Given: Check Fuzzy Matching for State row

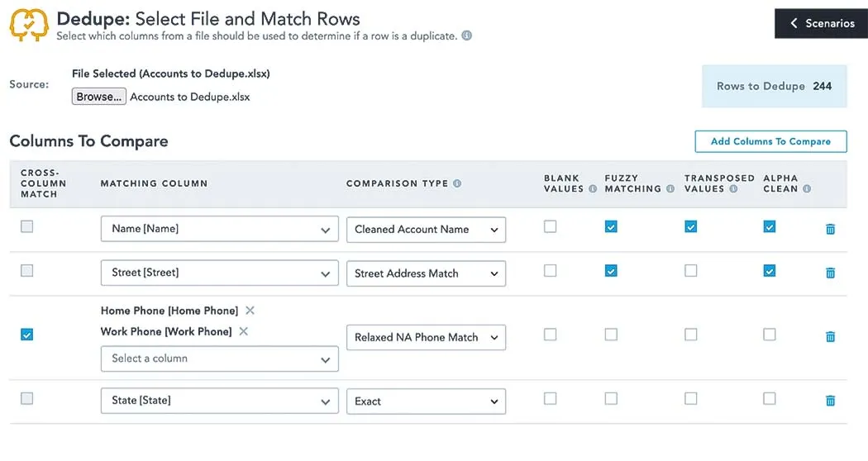Looking at the screenshot, I should click(611, 398).
